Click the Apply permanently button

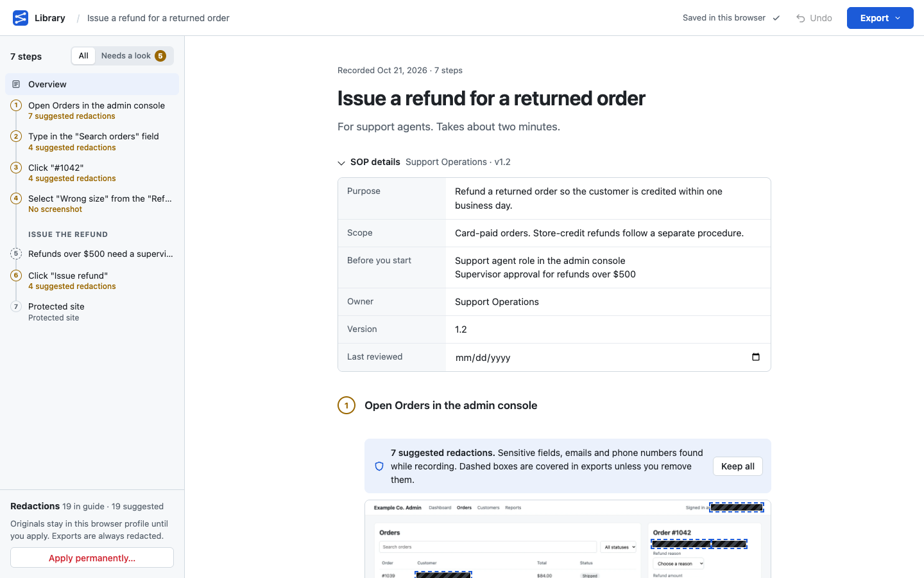coord(92,557)
